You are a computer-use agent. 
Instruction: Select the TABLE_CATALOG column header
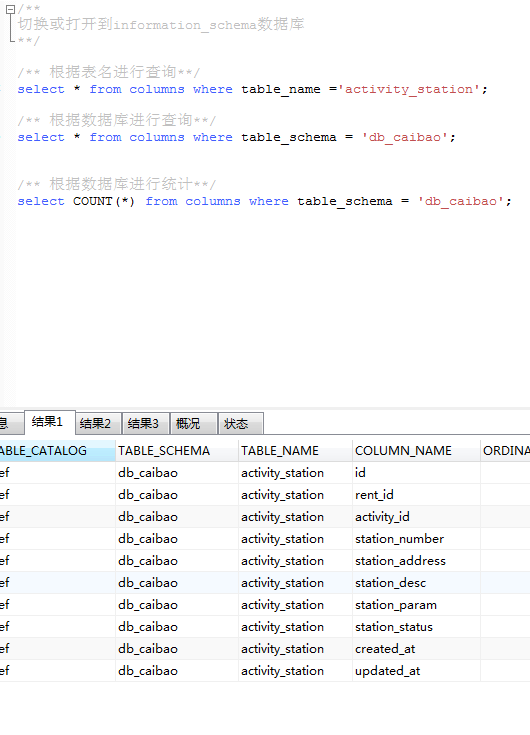tap(57, 450)
